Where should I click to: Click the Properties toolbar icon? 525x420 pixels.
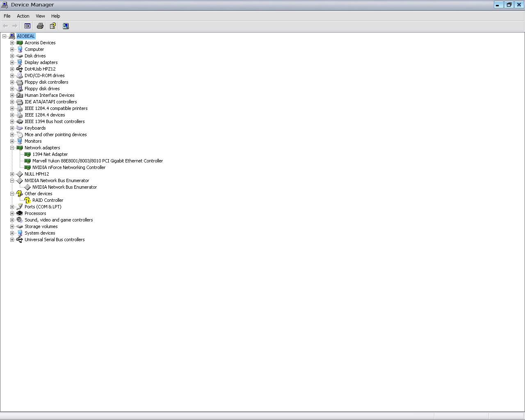[x=53, y=26]
